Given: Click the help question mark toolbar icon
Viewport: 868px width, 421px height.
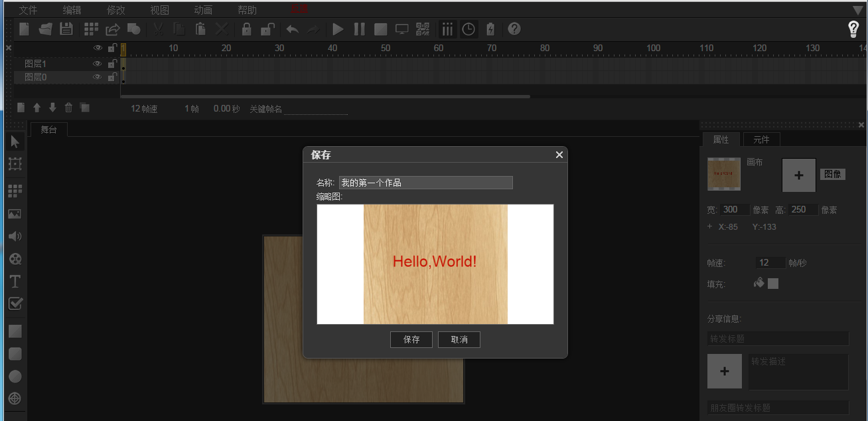Looking at the screenshot, I should pos(514,29).
